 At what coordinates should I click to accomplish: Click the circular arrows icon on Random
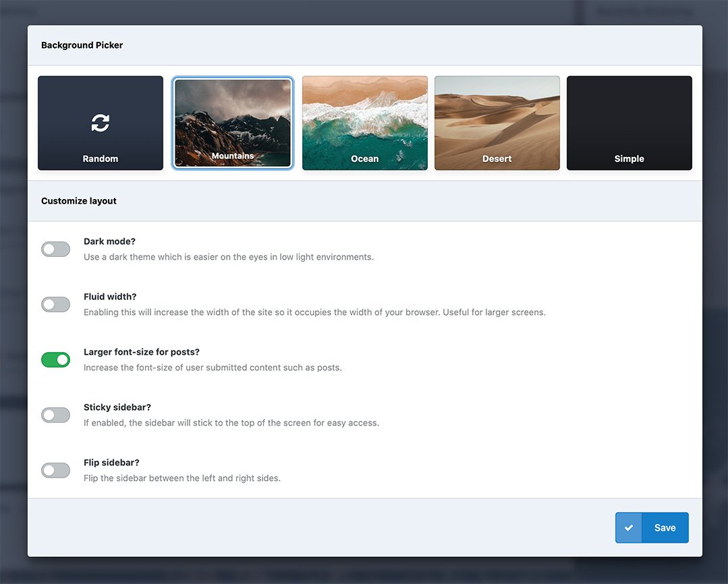tap(100, 123)
